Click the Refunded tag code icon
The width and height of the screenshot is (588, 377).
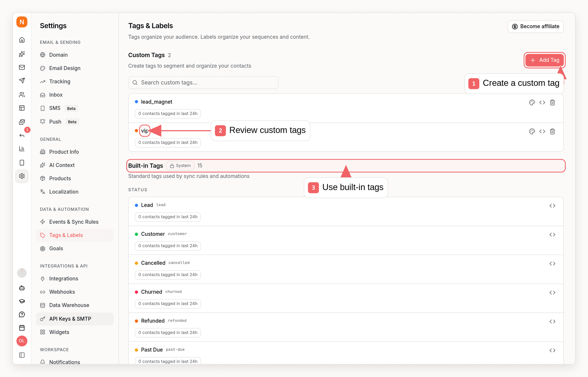click(x=552, y=321)
